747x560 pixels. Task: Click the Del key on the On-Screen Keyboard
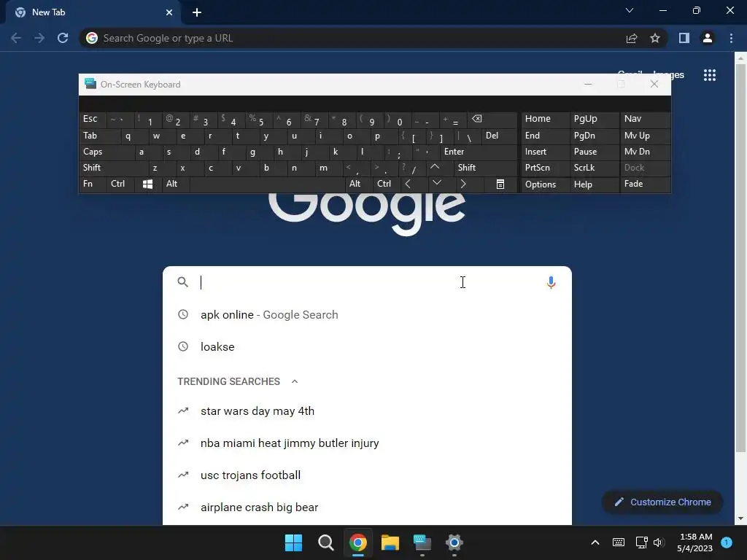click(499, 136)
